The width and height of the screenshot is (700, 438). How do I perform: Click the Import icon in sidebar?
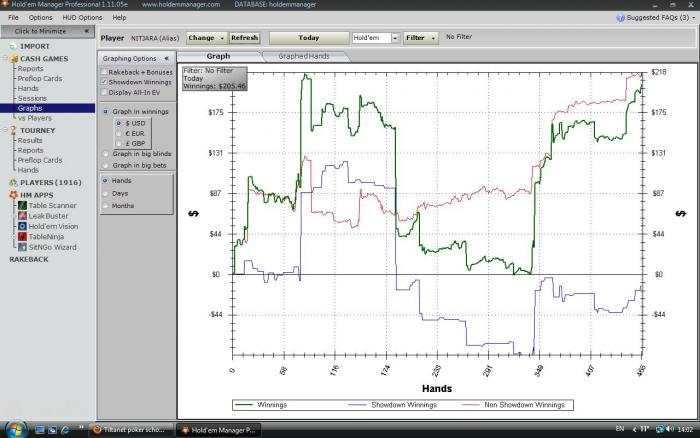click(x=13, y=46)
